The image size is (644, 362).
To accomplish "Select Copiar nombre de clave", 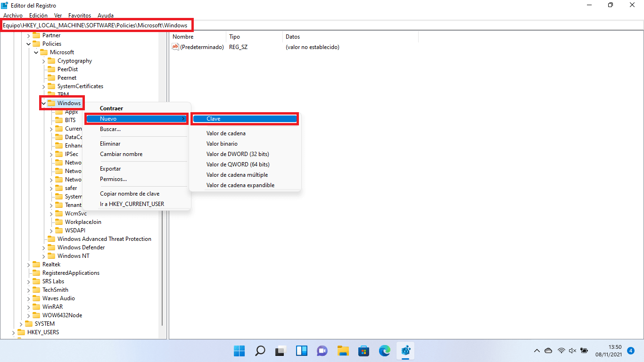I will point(137,194).
